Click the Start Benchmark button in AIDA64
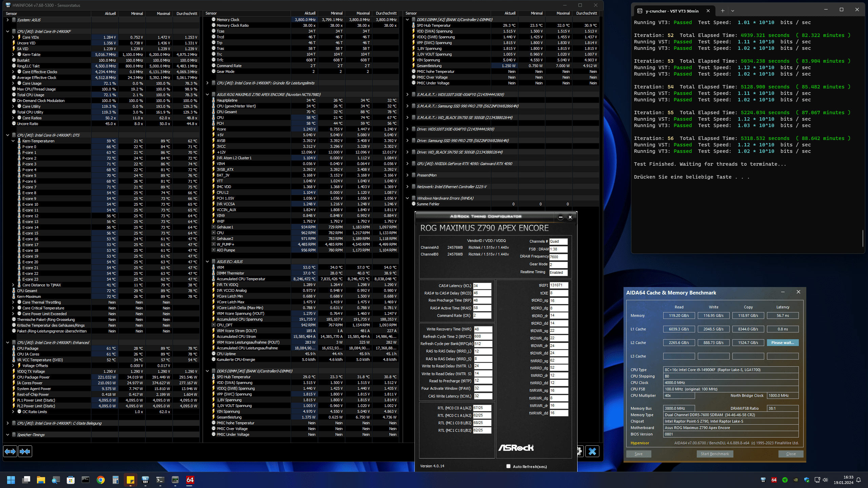 click(x=715, y=454)
